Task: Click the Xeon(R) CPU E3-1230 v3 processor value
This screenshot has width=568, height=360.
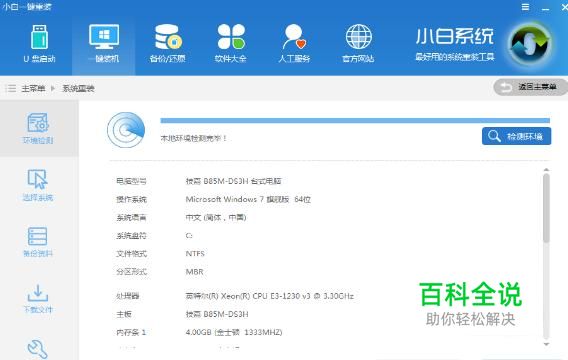Action: (270, 296)
